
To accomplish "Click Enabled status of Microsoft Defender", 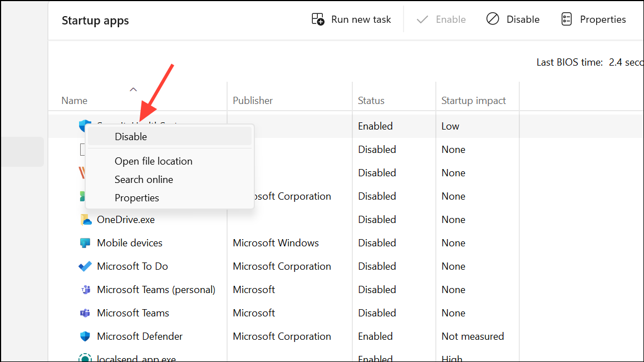I will 375,336.
